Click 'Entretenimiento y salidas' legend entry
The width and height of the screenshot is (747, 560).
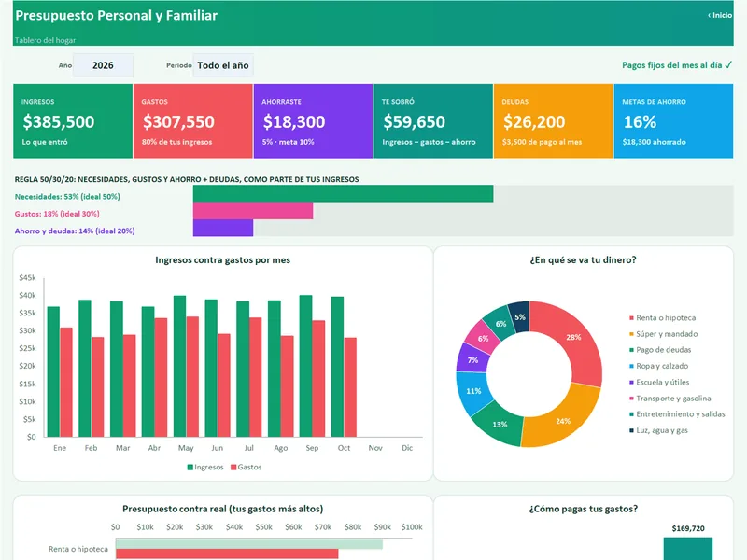tap(677, 414)
